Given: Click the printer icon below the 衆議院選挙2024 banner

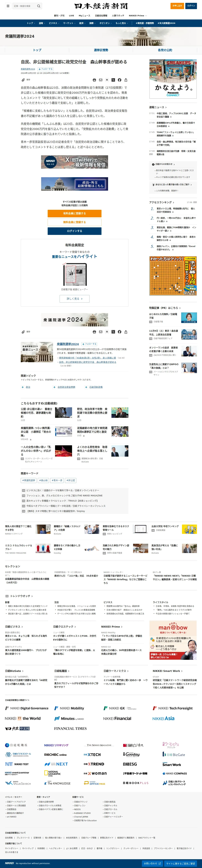Looking at the screenshot, I should (94, 332).
